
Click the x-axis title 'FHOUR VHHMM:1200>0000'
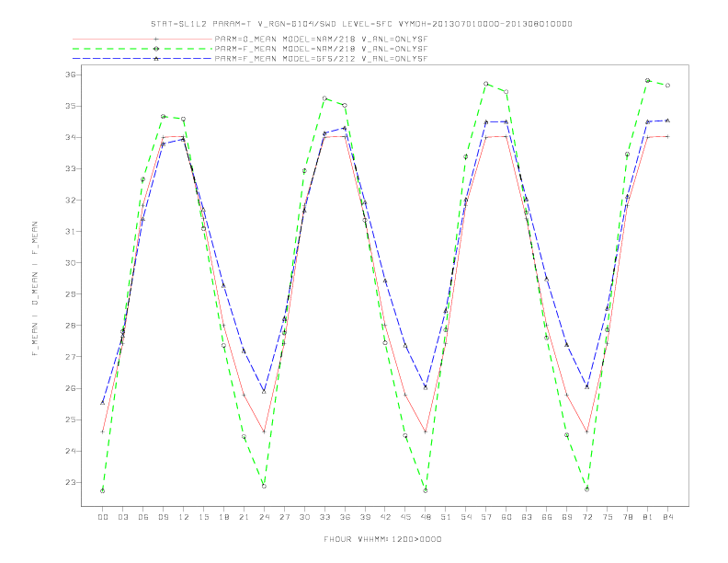[382, 539]
